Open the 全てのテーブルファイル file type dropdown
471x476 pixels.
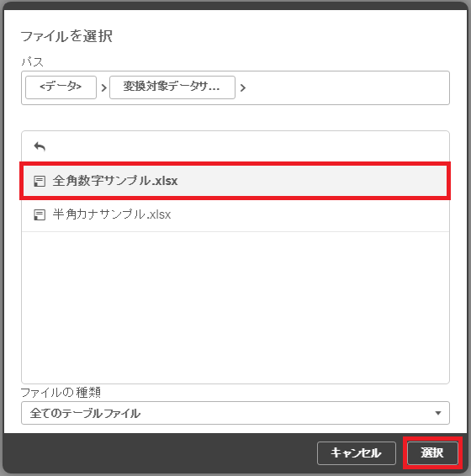click(235, 413)
